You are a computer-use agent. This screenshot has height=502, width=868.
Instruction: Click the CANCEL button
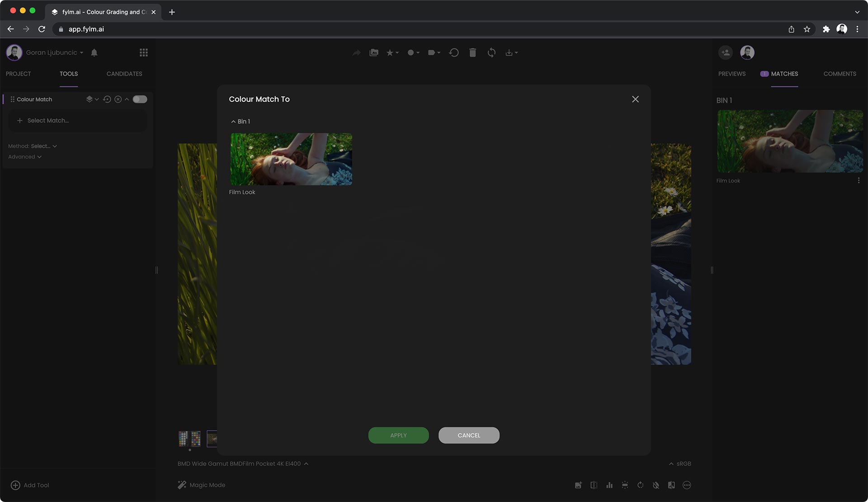click(469, 435)
